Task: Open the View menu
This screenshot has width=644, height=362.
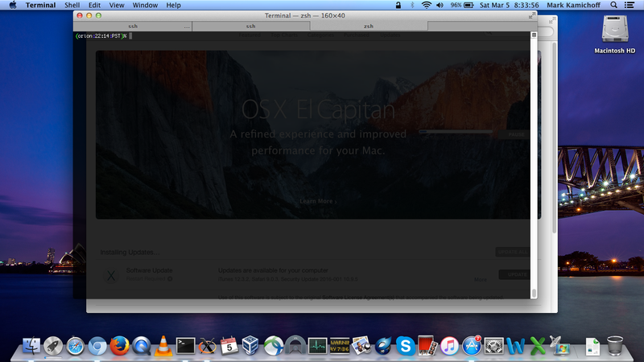Action: pyautogui.click(x=117, y=5)
